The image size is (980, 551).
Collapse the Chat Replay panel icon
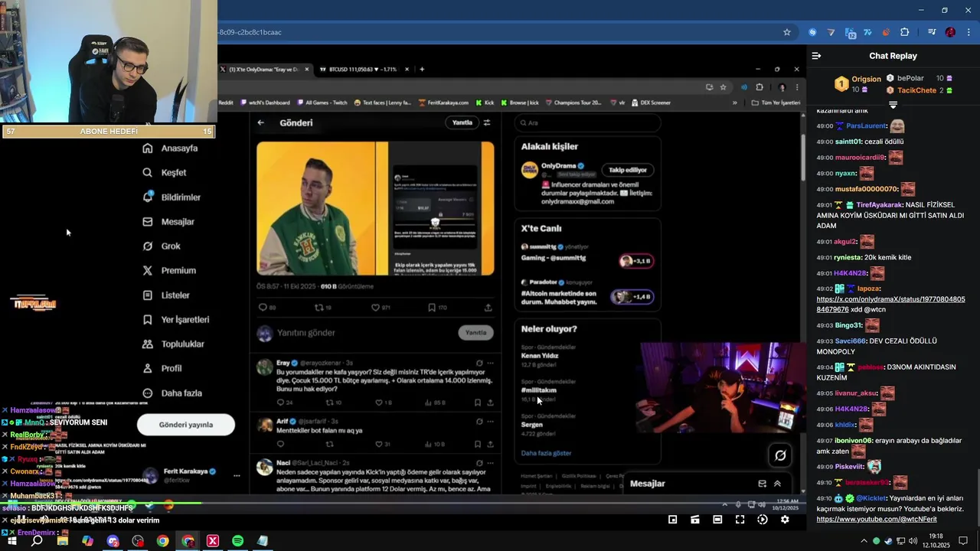pos(816,56)
